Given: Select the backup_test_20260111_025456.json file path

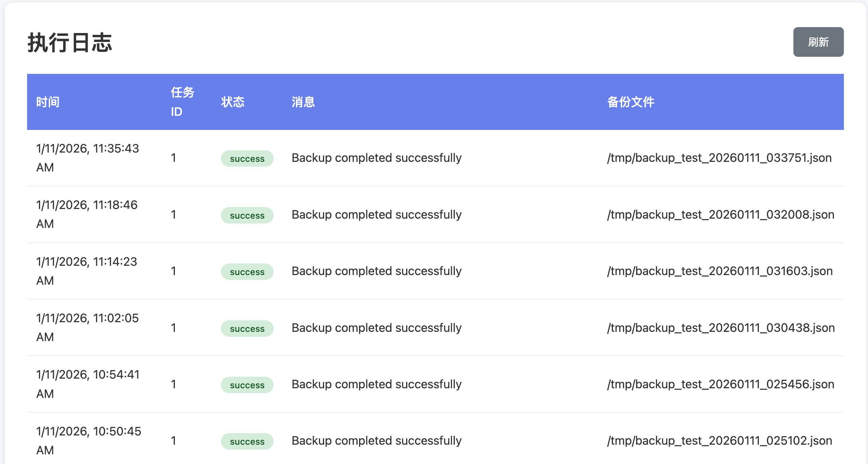Looking at the screenshot, I should [721, 384].
